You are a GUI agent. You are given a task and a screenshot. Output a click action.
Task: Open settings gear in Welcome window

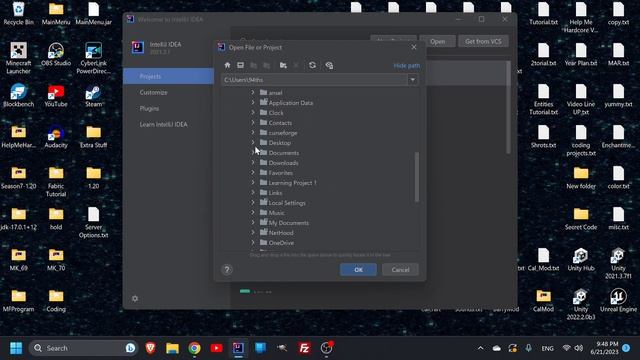pos(135,298)
